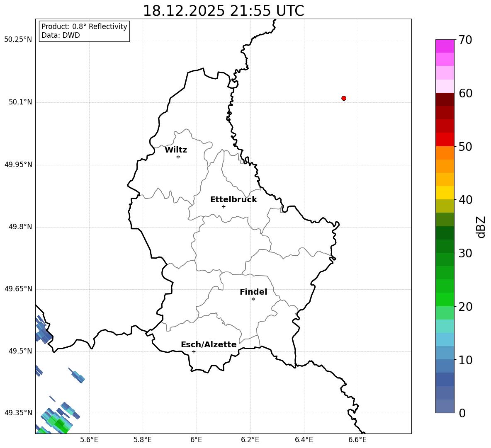Click the 60 tick on colorbar
491x448 pixels.
[465, 93]
